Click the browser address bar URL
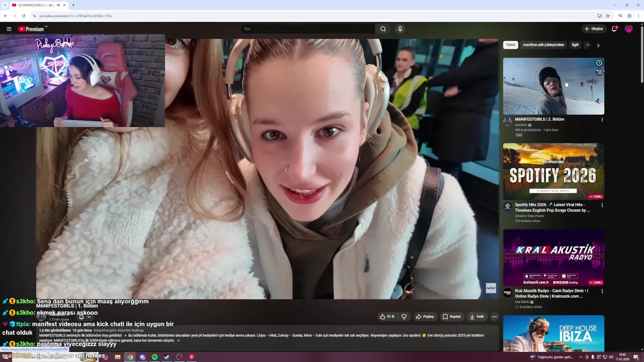Screen dimensions: 644x362 (x=75, y=16)
